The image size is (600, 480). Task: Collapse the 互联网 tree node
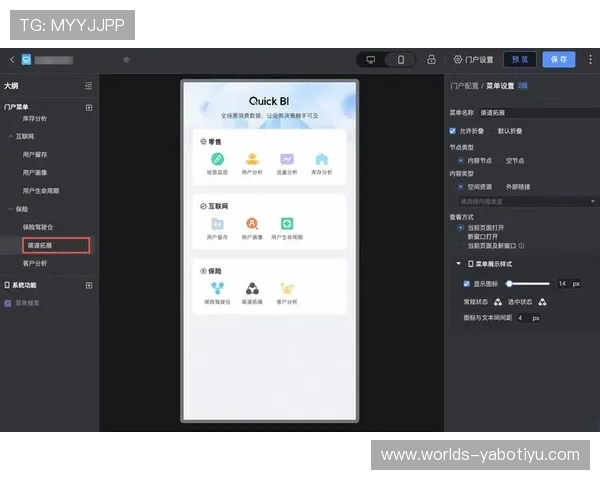coord(10,134)
